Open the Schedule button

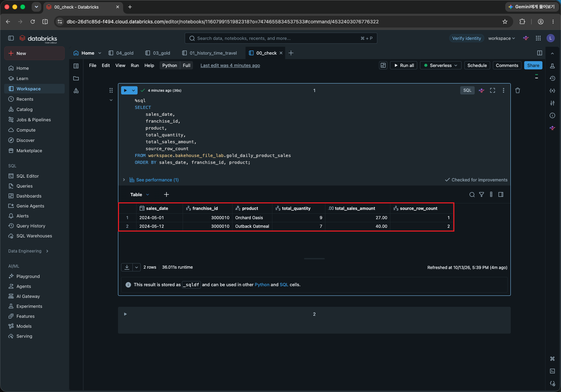477,65
